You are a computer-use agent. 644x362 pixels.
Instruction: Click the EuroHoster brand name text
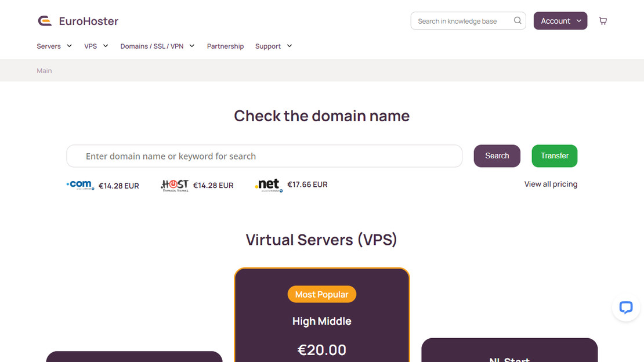[x=89, y=21]
